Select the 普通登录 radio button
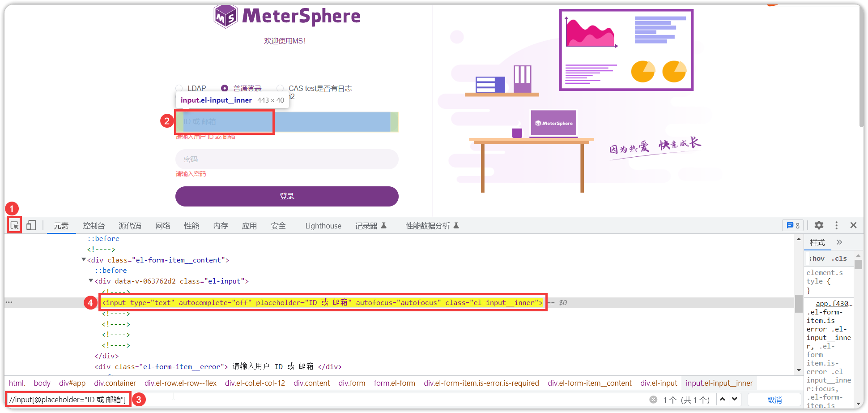Screen dimensions: 868x413 pyautogui.click(x=225, y=88)
